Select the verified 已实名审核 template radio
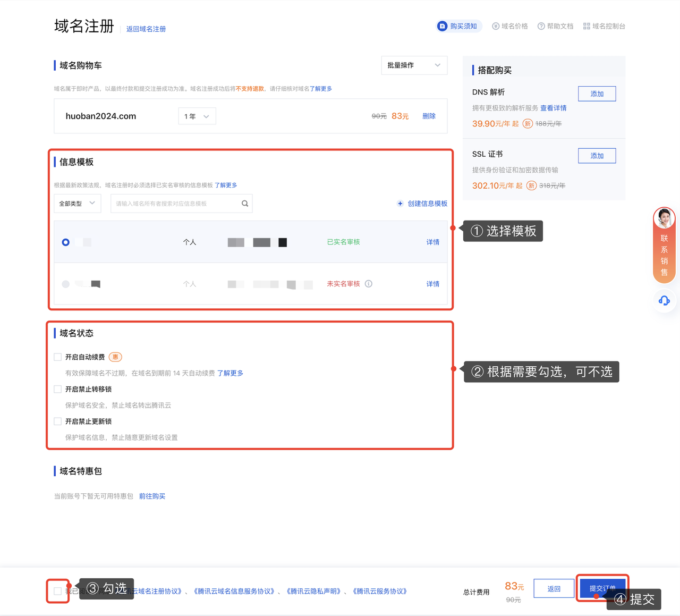Screen dimensions: 680x616 tap(66, 242)
